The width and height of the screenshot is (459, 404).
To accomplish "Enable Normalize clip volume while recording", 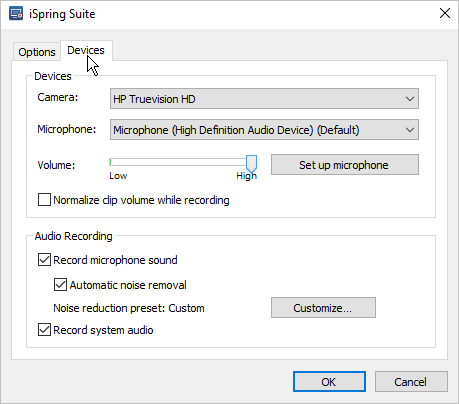I will (x=44, y=200).
